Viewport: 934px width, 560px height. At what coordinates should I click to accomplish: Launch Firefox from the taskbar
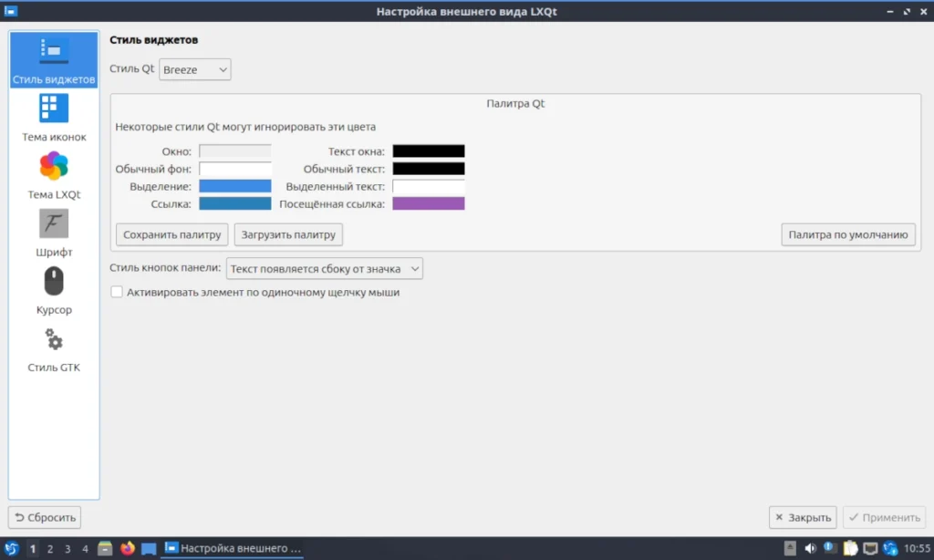(x=128, y=548)
